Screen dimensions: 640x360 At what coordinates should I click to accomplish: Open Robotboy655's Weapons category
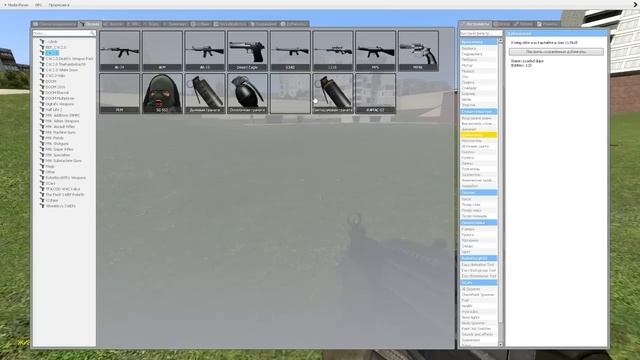pos(65,178)
